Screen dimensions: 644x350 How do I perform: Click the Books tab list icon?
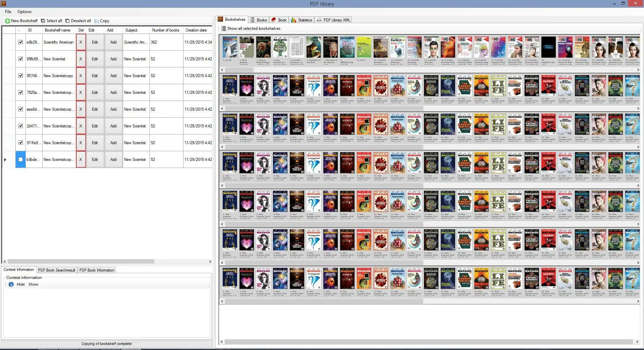point(253,20)
